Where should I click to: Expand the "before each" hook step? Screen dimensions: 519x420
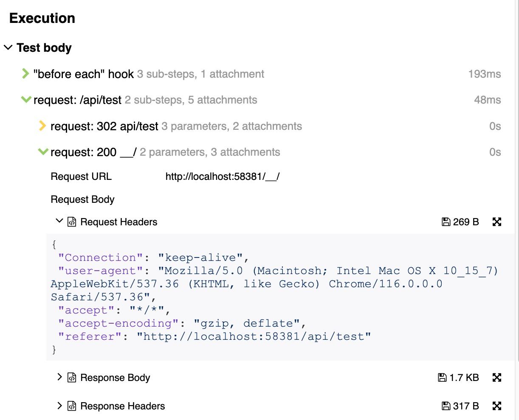[x=25, y=74]
